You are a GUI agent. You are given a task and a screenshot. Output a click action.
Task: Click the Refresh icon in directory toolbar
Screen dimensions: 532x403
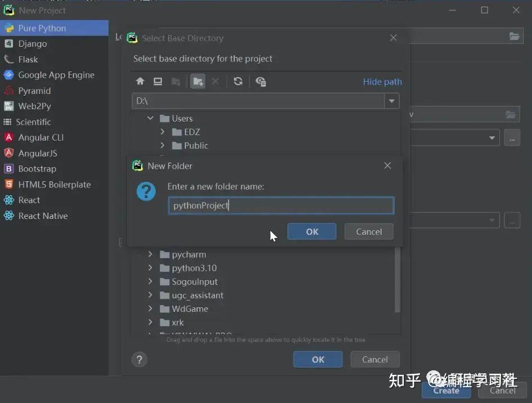(238, 81)
